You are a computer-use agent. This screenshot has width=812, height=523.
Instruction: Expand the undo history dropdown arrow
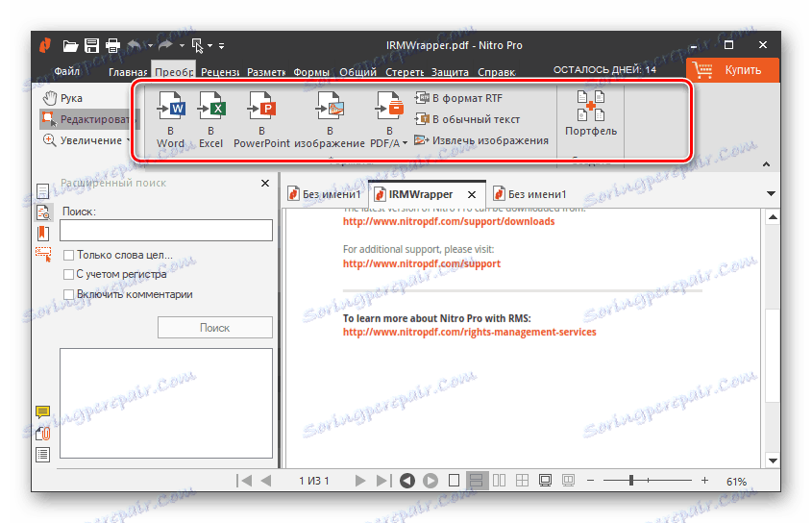[x=150, y=46]
